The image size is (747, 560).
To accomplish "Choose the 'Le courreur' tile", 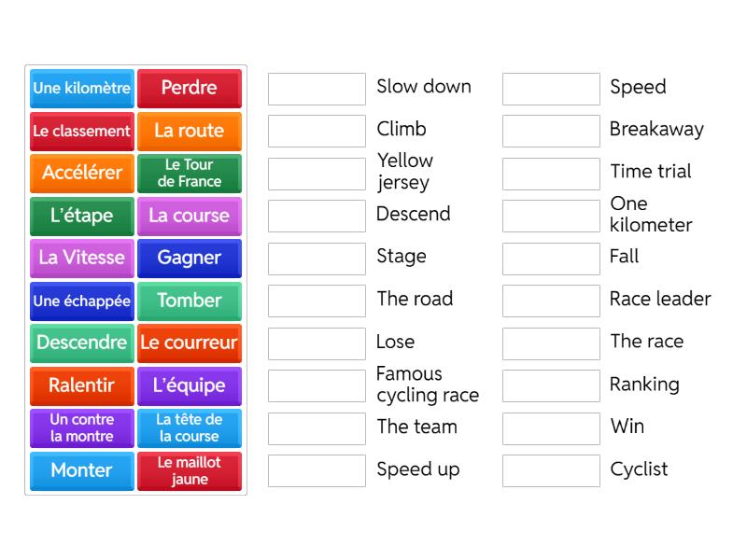I will coord(190,343).
